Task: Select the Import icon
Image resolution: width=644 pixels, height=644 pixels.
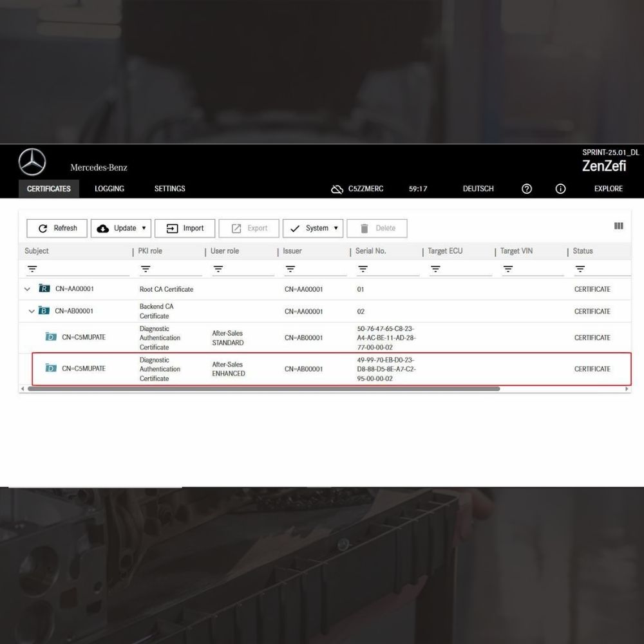Action: 171,228
